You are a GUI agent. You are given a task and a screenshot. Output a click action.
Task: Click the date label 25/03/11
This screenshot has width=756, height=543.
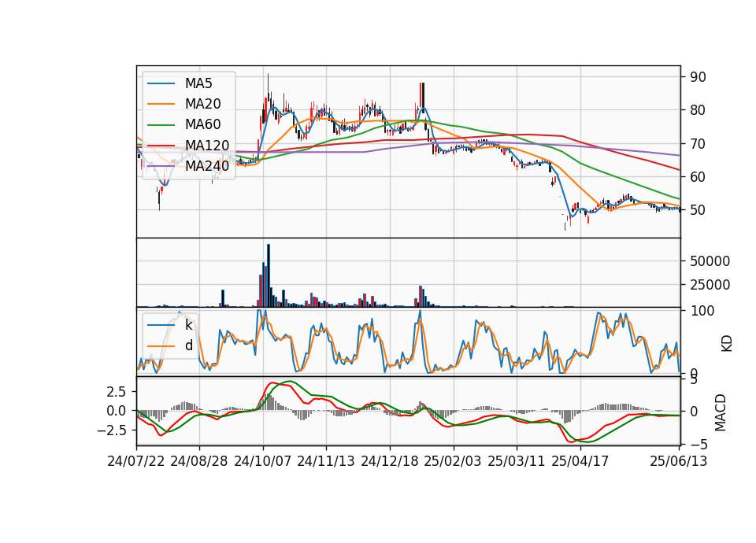coord(517,461)
